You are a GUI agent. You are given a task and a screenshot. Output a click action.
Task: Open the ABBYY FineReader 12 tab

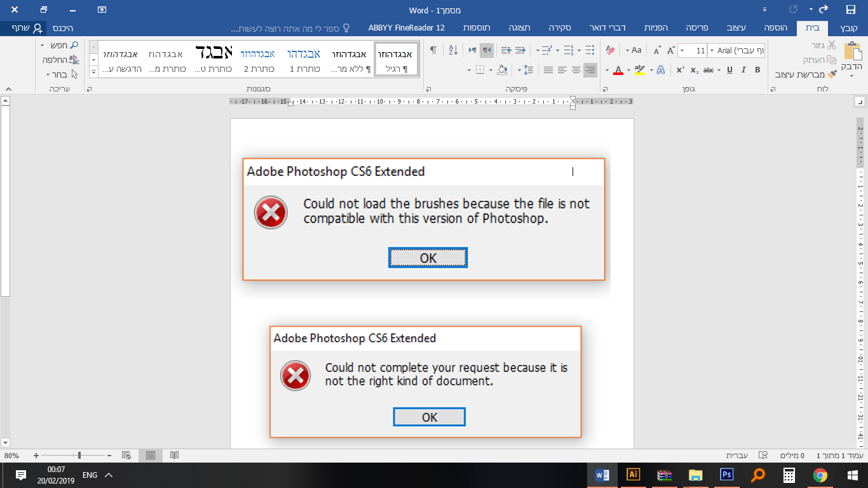(407, 28)
